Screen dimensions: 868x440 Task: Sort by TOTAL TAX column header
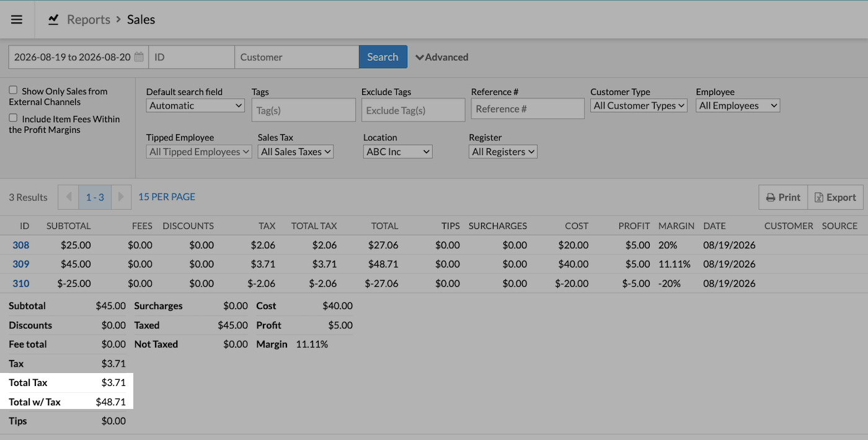coord(314,226)
